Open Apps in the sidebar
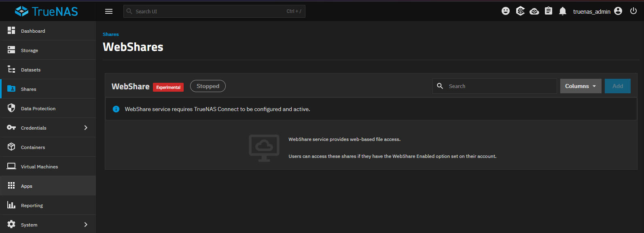This screenshot has width=644, height=233. (48, 186)
